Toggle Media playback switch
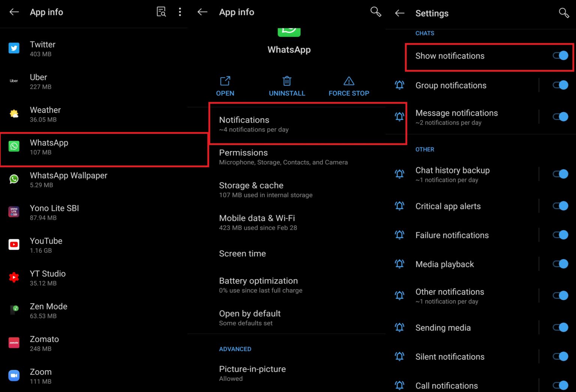Image resolution: width=576 pixels, height=392 pixels. pyautogui.click(x=561, y=264)
